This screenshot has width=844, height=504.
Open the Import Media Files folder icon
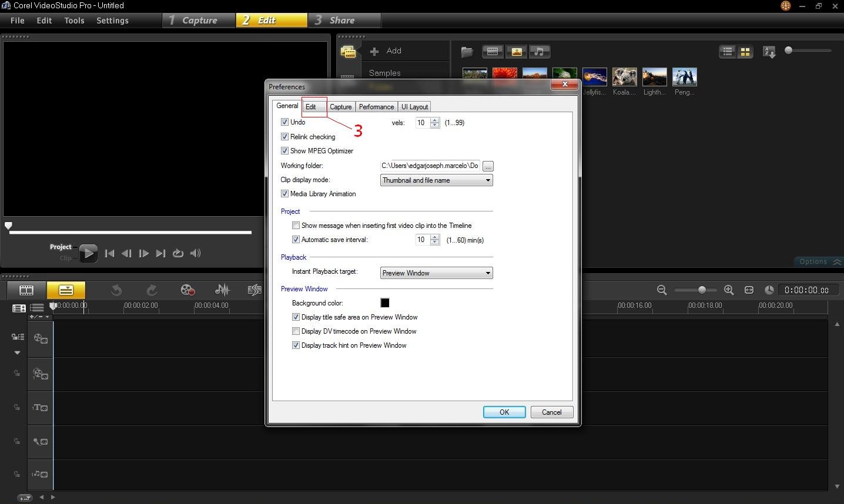[467, 52]
